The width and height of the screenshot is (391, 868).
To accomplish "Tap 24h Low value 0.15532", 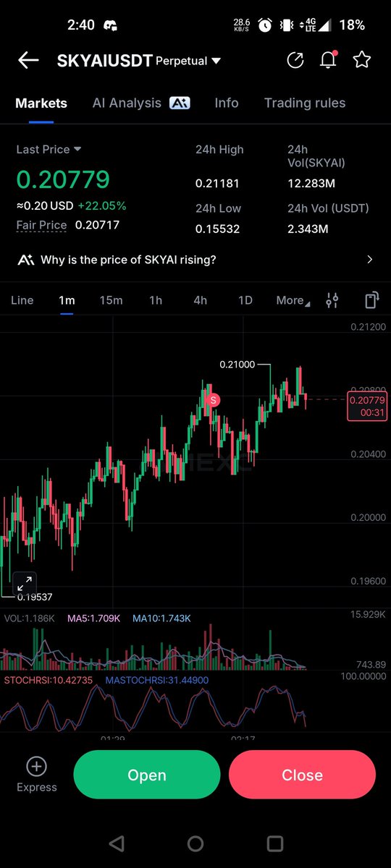I will (x=217, y=229).
